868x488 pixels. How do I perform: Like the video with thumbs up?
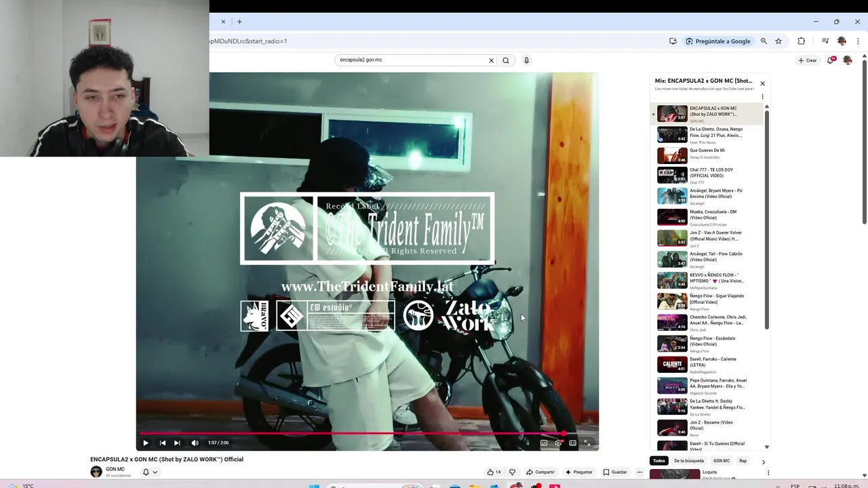pos(494,472)
